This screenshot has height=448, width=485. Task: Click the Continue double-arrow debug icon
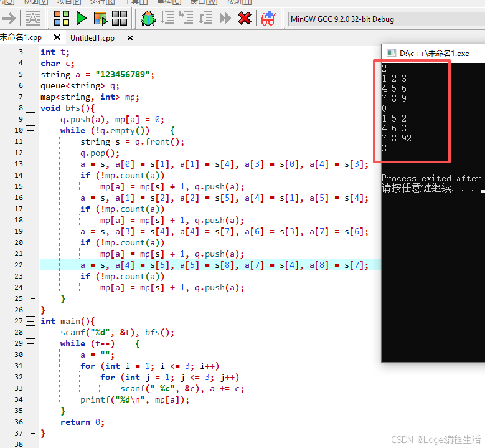pyautogui.click(x=225, y=18)
